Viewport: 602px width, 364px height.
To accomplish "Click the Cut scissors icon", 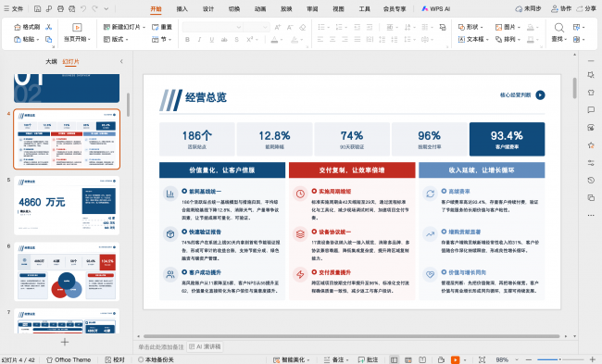I will coord(49,27).
